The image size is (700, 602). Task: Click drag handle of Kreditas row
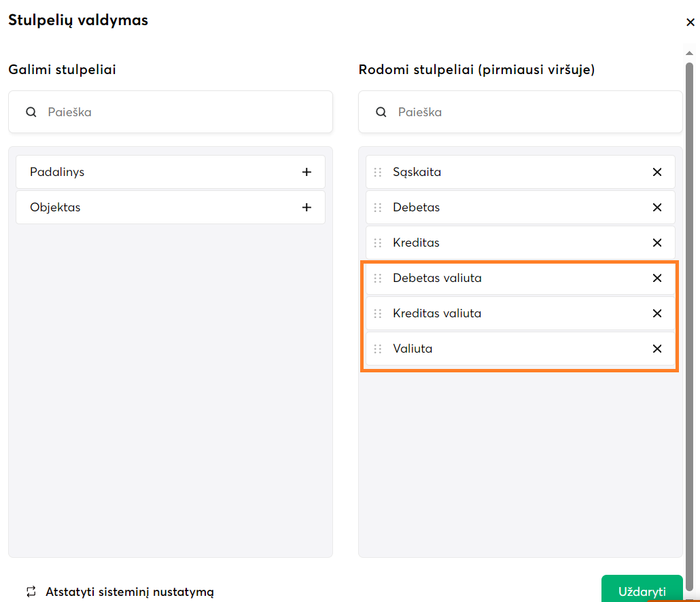378,243
